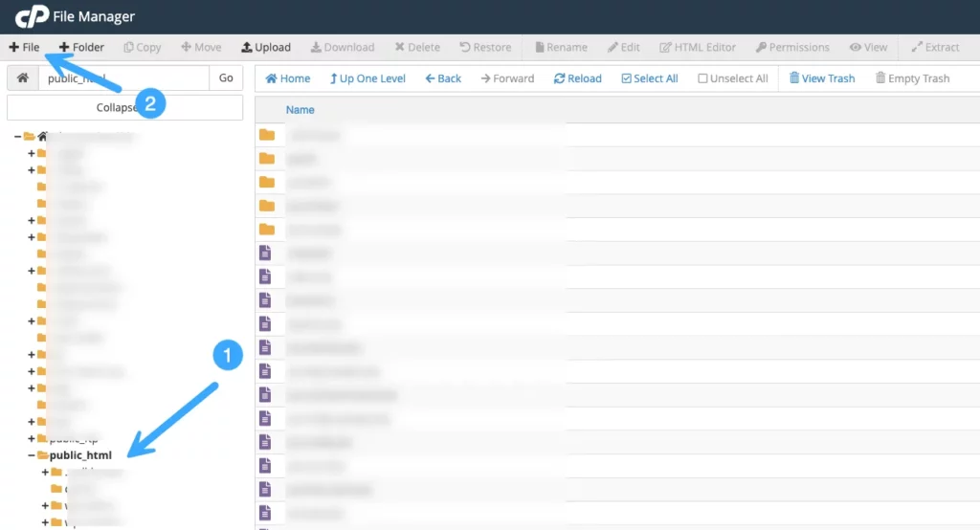Image resolution: width=980 pixels, height=530 pixels.
Task: Select the fourth folder icon in file list
Action: (x=267, y=206)
